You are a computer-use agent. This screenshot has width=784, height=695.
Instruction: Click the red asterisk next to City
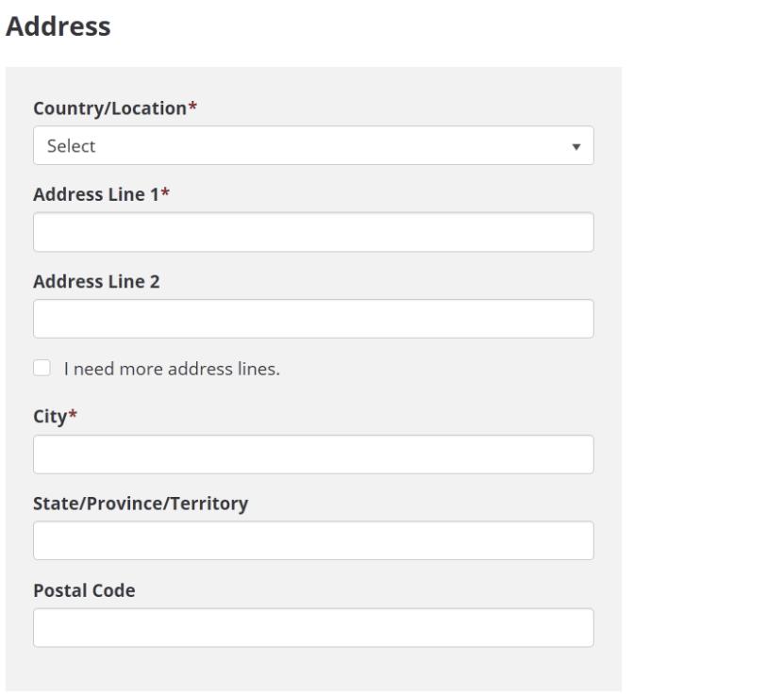coord(72,417)
